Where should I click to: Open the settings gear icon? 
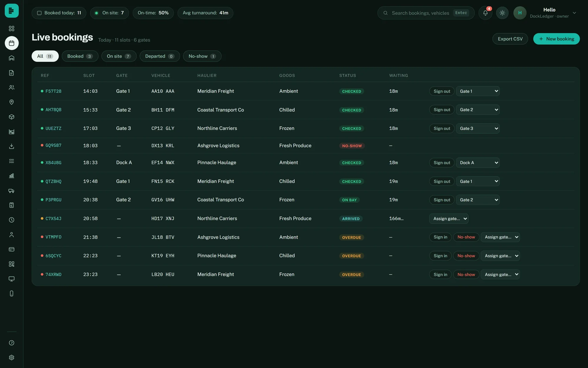(x=11, y=357)
